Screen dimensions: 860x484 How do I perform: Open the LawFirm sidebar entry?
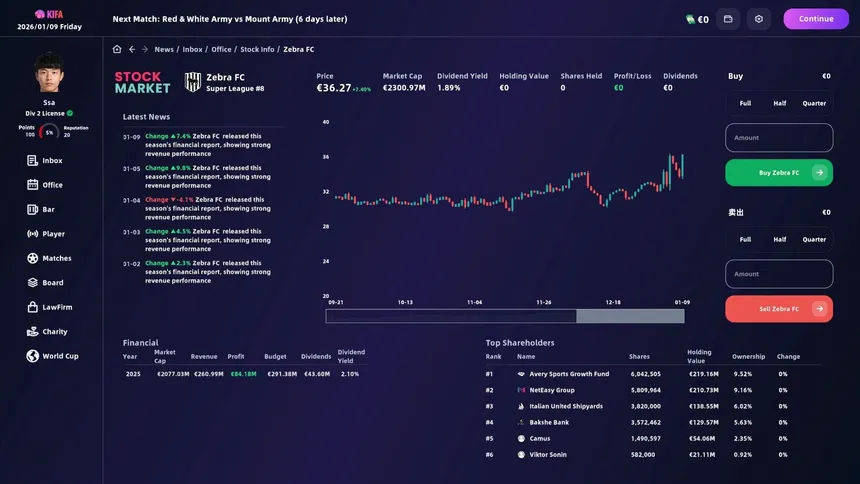pos(57,307)
